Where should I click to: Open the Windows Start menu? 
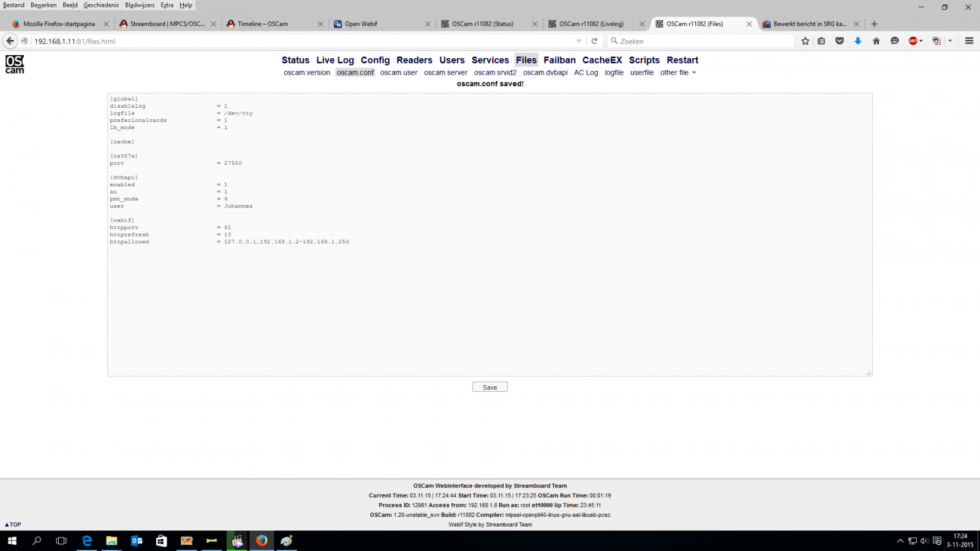tap(12, 541)
